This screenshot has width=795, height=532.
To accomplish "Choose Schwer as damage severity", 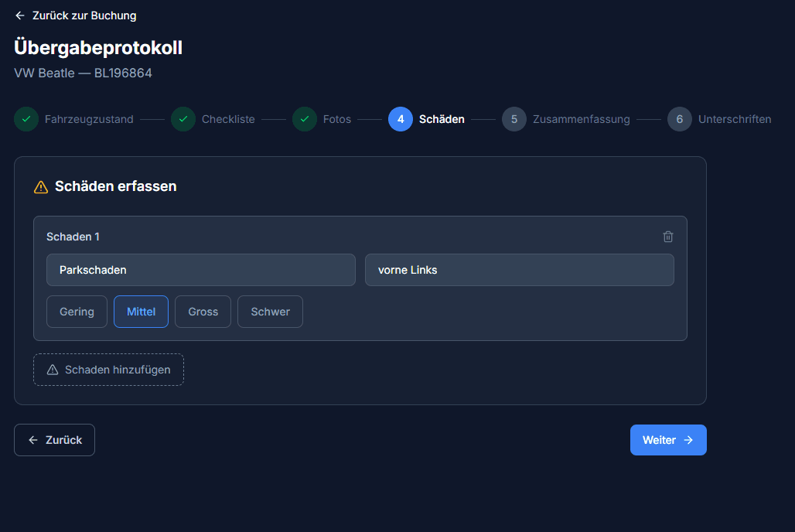I will (270, 312).
